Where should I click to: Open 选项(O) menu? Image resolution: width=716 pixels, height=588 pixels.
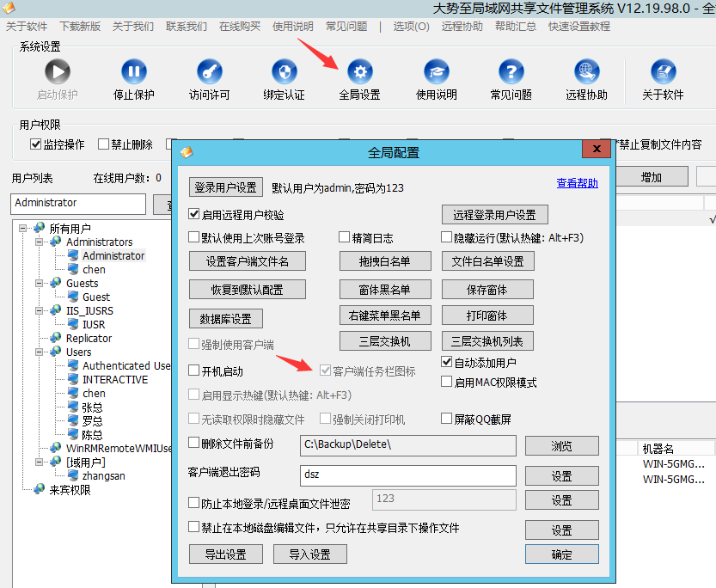411,27
